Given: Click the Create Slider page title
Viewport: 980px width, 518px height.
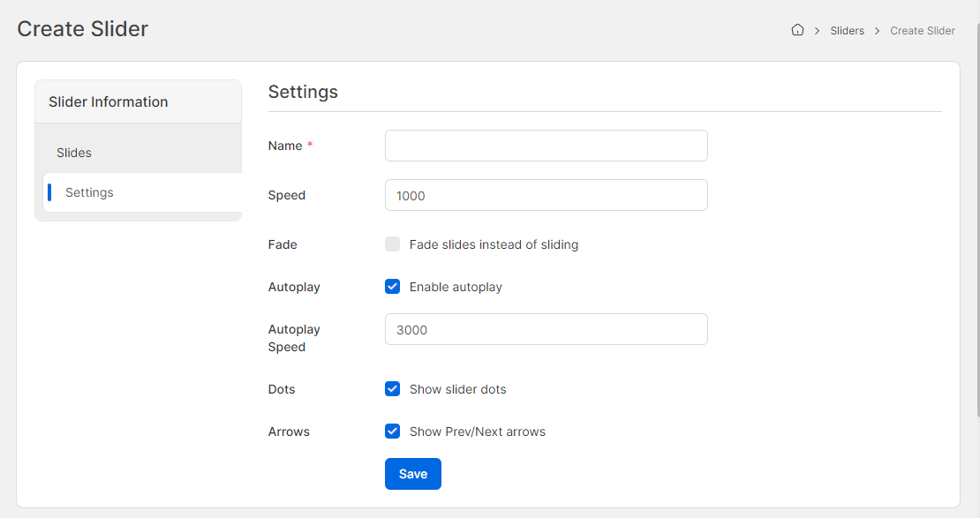Looking at the screenshot, I should (x=82, y=29).
